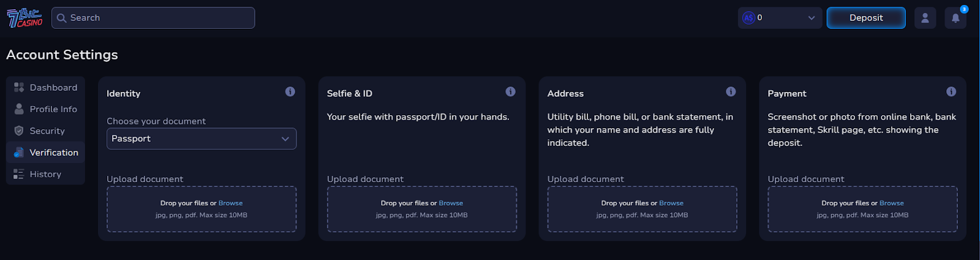This screenshot has width=980, height=260.
Task: Click the Account Settings heading
Action: (x=62, y=55)
